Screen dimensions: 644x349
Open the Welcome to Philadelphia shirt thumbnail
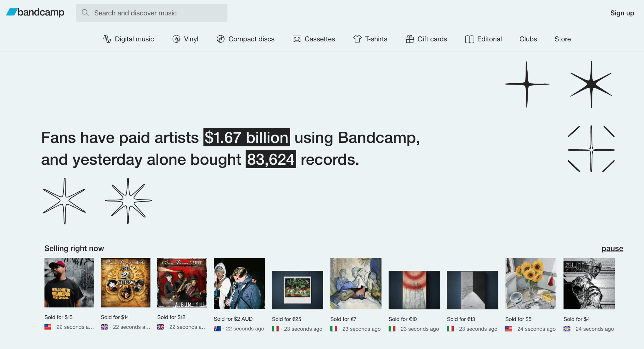pos(69,282)
